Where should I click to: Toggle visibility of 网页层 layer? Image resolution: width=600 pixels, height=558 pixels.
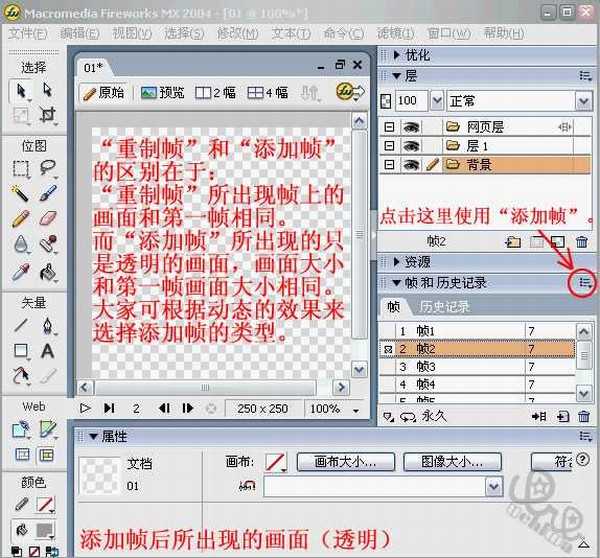pyautogui.click(x=411, y=127)
